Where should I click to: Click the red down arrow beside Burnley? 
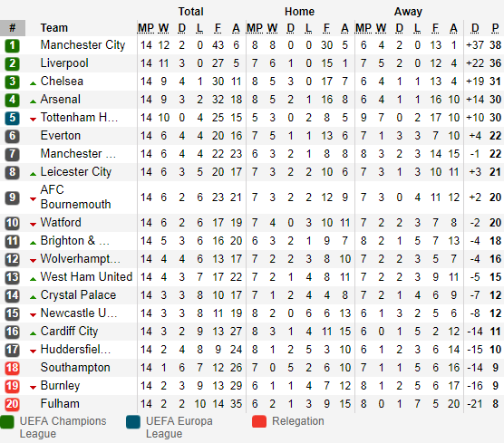pos(33,388)
